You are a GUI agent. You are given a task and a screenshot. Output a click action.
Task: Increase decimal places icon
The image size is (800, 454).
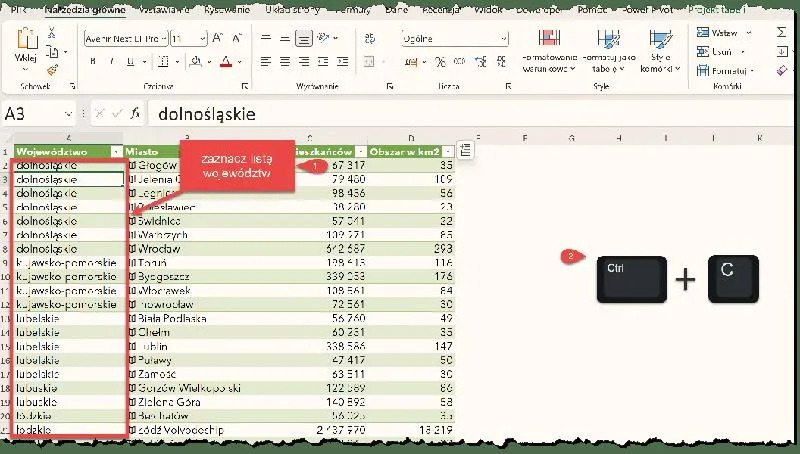481,62
